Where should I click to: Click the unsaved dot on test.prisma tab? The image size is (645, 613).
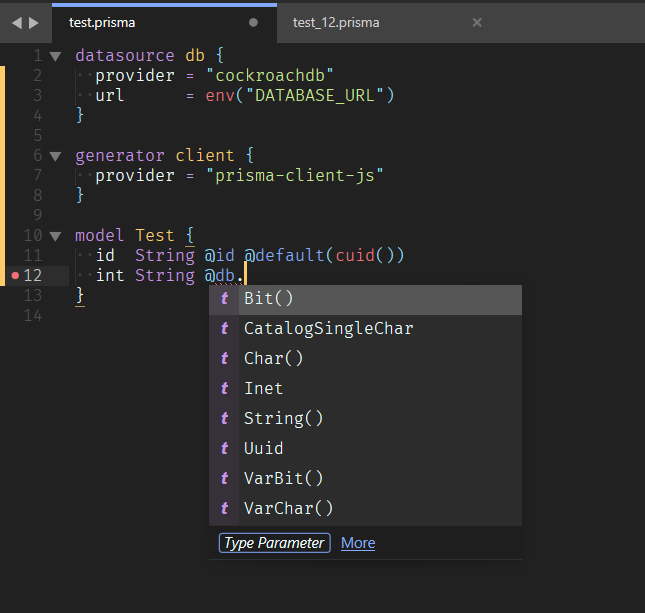tap(253, 23)
